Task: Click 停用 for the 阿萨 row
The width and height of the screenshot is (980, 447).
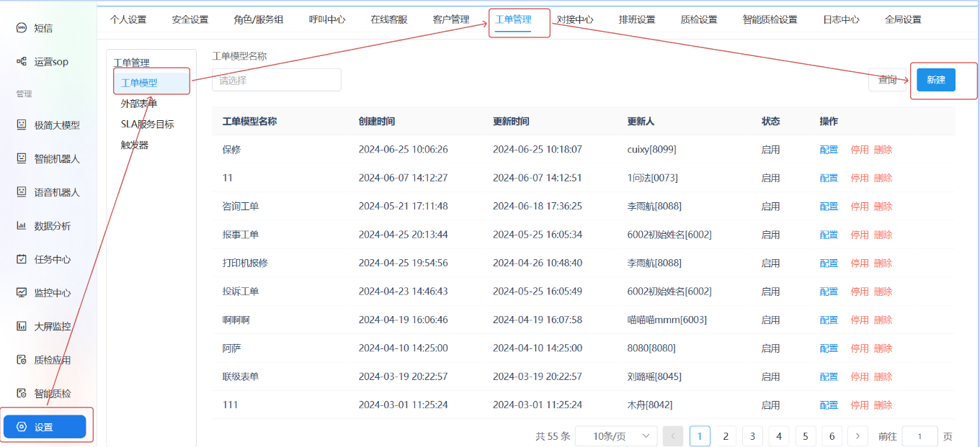Action: (860, 348)
